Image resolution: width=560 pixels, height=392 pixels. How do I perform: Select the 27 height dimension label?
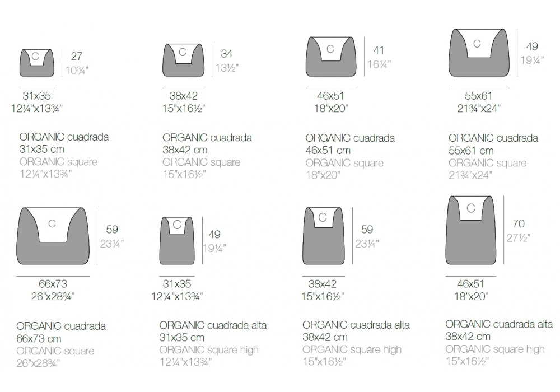pos(77,56)
